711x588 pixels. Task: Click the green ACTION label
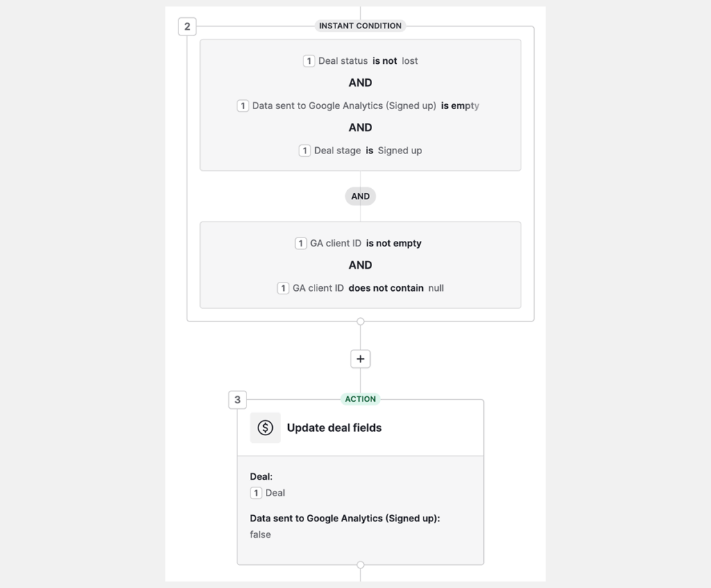[x=360, y=399]
